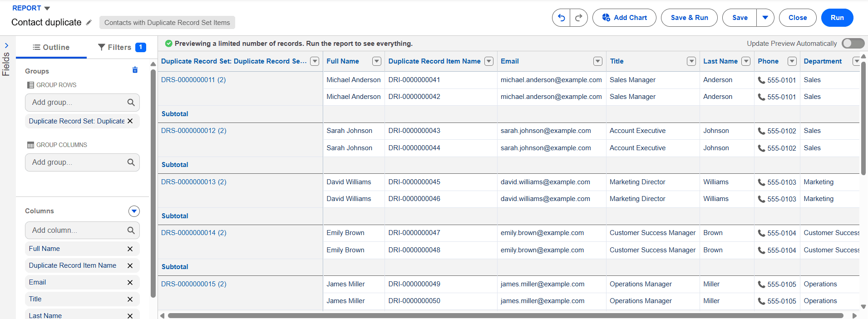Screen dimensions: 868x319
Task: Open Duplicate Record Item Name column menu
Action: (489, 61)
